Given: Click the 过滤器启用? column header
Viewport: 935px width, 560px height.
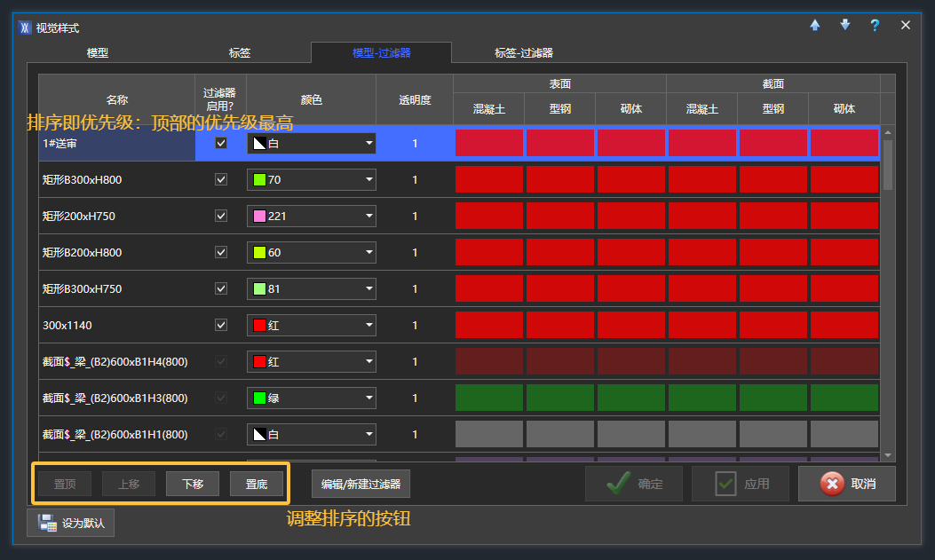Looking at the screenshot, I should click(x=220, y=99).
